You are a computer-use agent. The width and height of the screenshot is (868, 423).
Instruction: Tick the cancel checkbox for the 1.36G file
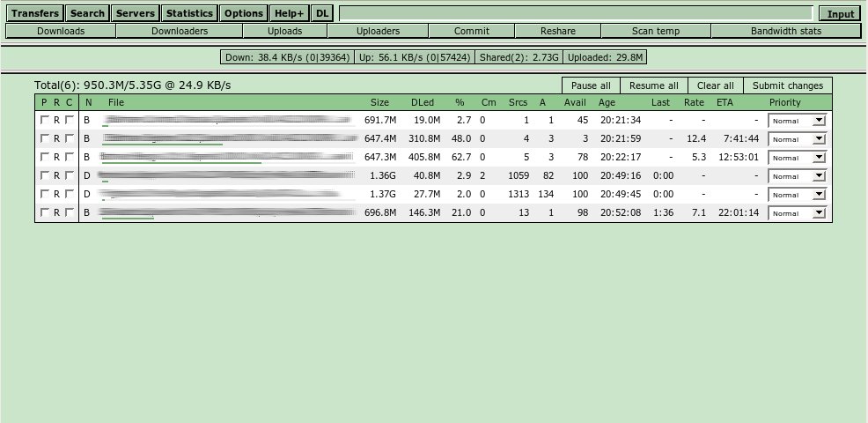pyautogui.click(x=70, y=175)
